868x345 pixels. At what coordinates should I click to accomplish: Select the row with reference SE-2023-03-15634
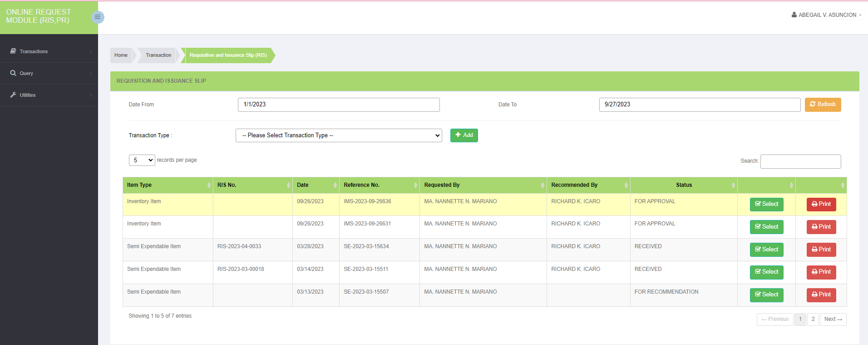tap(766, 250)
